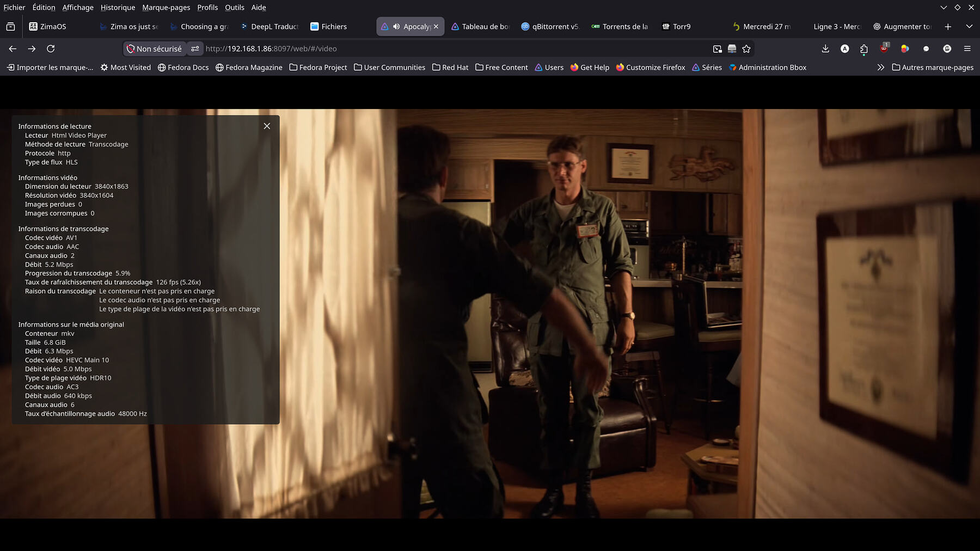
Task: Open the Downloads panel
Action: point(825,49)
